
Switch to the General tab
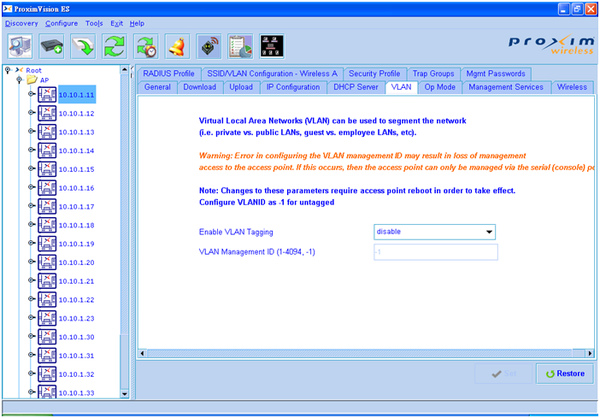point(157,87)
